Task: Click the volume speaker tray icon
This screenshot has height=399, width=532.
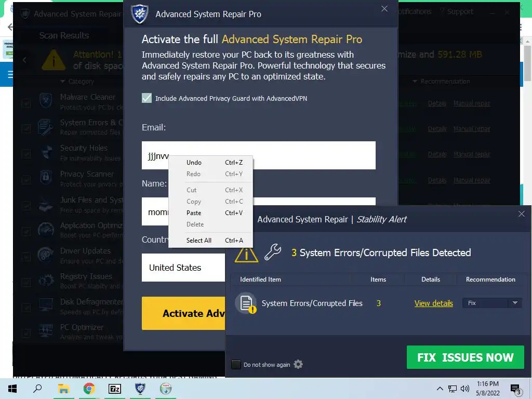Action: [464, 389]
